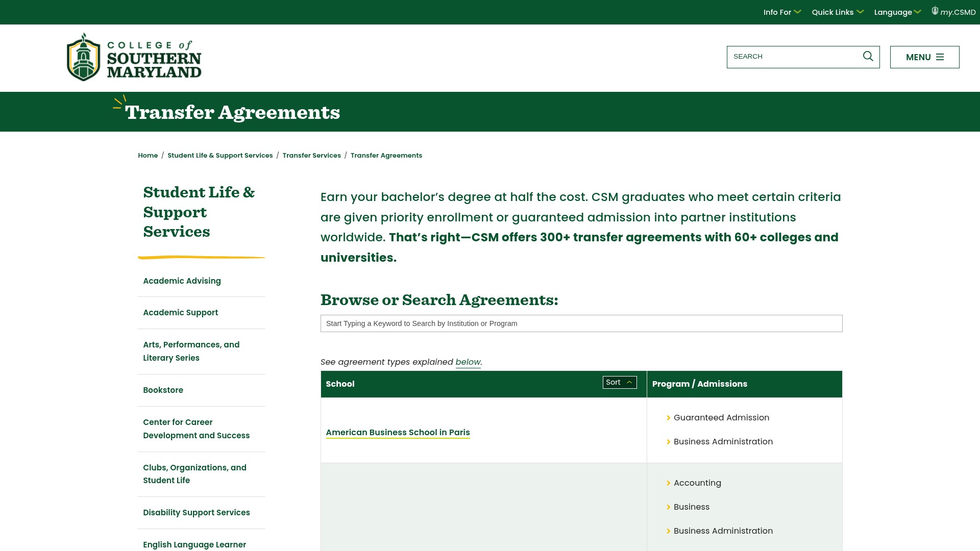980x551 pixels.
Task: Click the College of Southern Maryland logo
Action: click(x=134, y=57)
